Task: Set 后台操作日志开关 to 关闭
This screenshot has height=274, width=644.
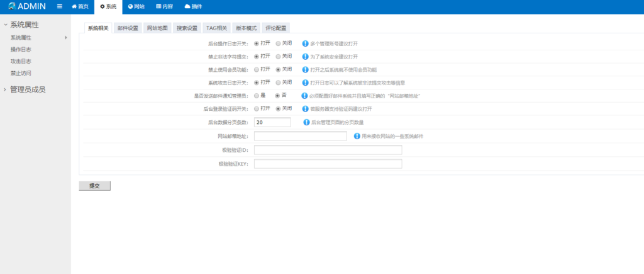Action: (278, 43)
